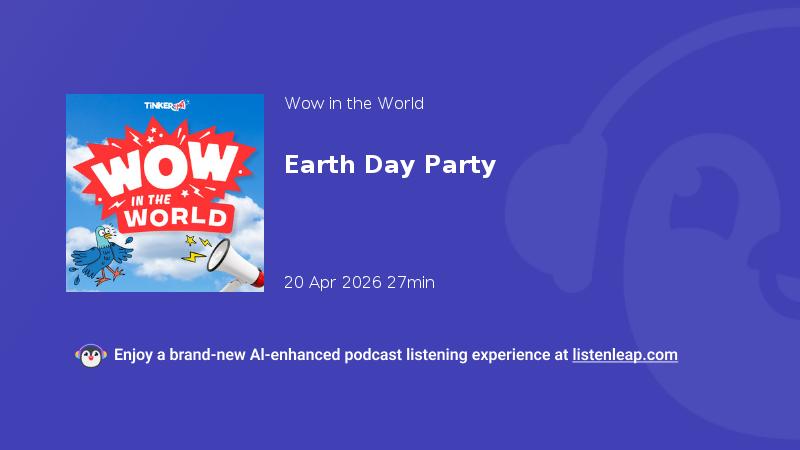Click the "Enjoy a brand-new AI-enhanced podcast" tagline
800x450 pixels.
click(x=395, y=355)
